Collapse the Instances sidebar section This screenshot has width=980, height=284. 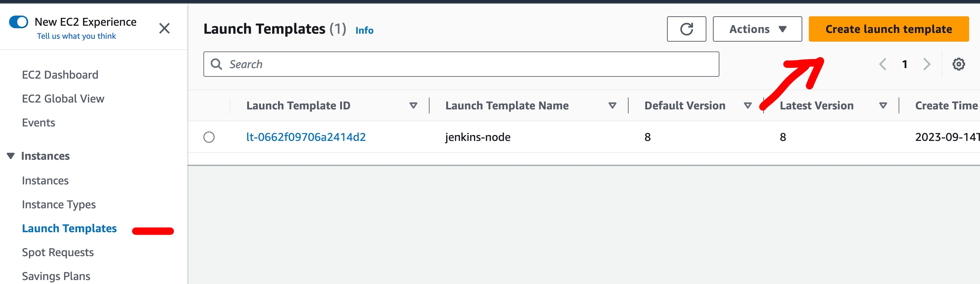click(10, 156)
